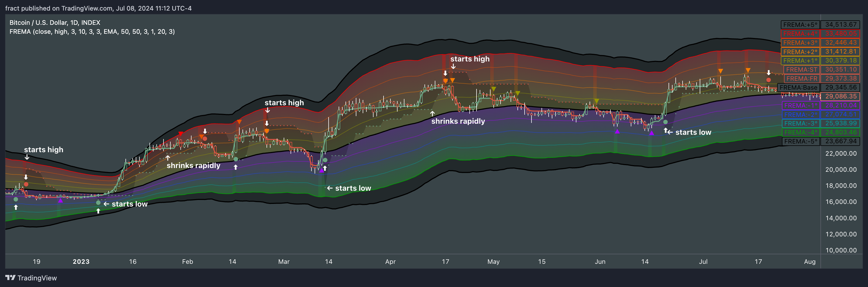Click the 30,379.18 price value
The height and width of the screenshot is (287, 868).
point(841,61)
